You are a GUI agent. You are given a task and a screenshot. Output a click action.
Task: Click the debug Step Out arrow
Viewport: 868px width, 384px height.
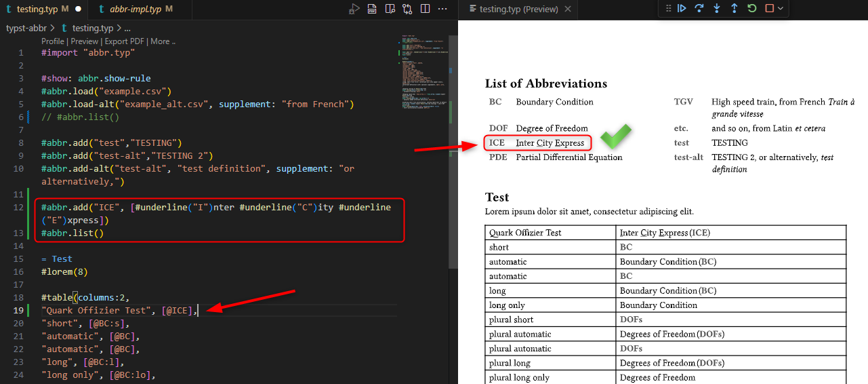734,8
